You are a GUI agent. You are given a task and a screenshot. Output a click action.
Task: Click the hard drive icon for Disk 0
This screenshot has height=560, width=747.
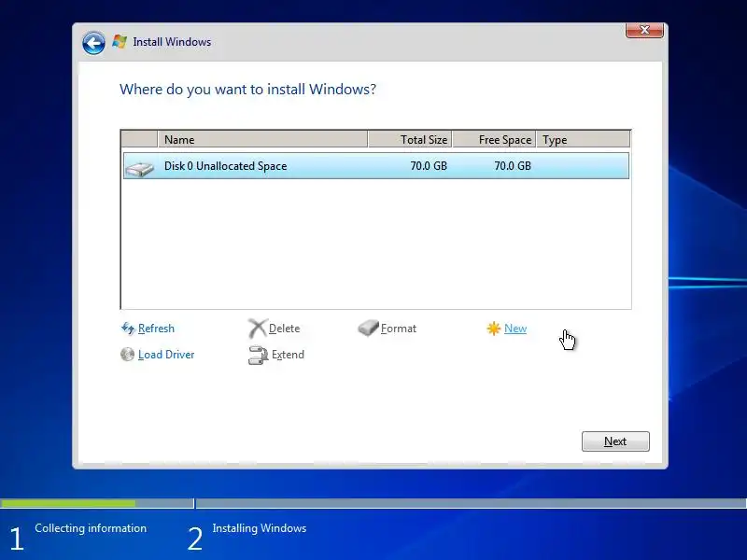pyautogui.click(x=139, y=168)
